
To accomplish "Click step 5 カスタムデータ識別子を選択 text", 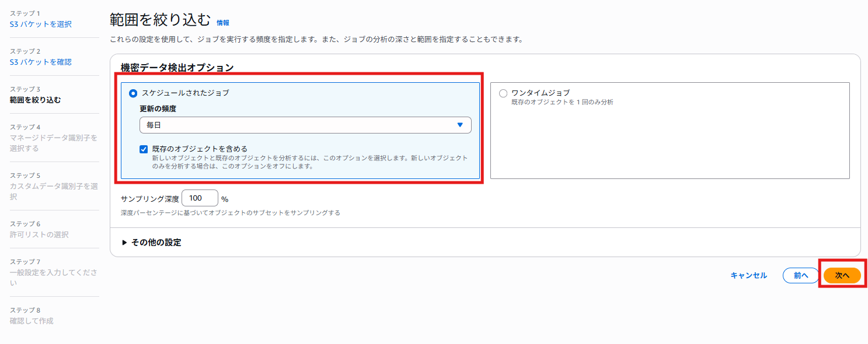I will [54, 191].
